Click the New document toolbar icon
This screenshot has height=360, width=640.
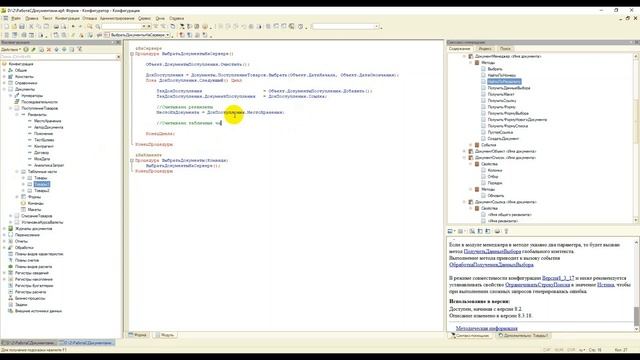(x=6, y=27)
